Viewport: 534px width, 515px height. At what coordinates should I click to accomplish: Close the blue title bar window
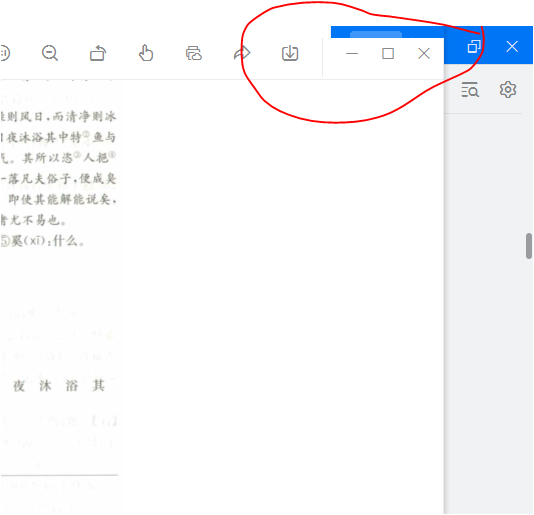pyautogui.click(x=512, y=46)
